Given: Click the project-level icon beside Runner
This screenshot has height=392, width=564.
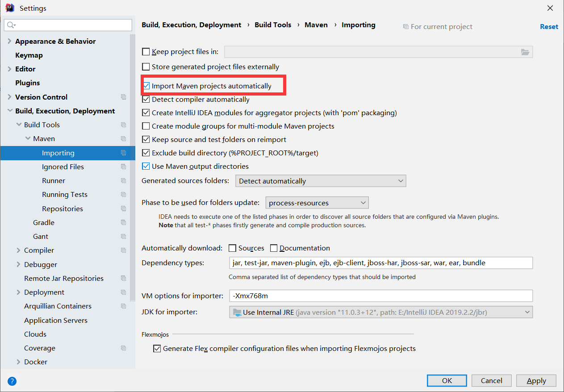Looking at the screenshot, I should (124, 180).
